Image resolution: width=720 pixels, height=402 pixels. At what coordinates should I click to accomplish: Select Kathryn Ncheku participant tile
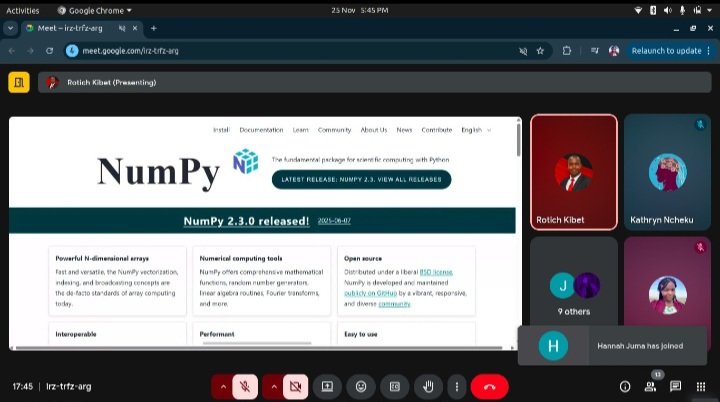click(x=667, y=172)
